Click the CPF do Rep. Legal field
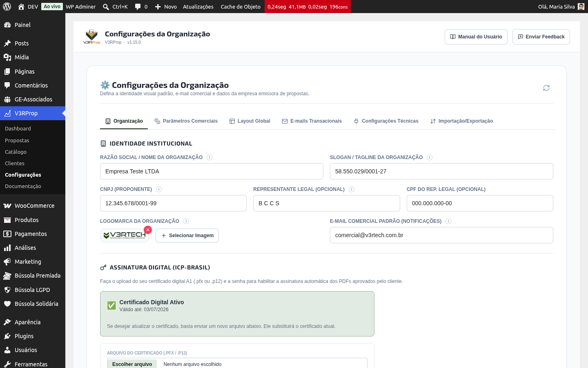 point(480,203)
